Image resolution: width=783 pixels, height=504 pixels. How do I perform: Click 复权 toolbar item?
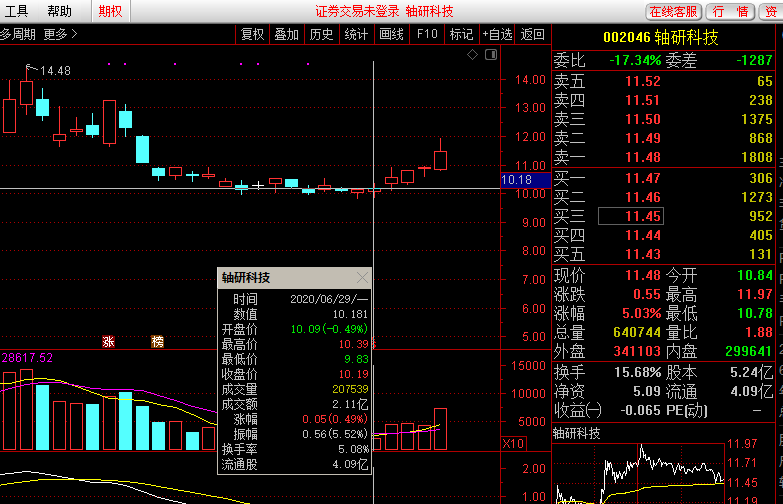pyautogui.click(x=252, y=34)
